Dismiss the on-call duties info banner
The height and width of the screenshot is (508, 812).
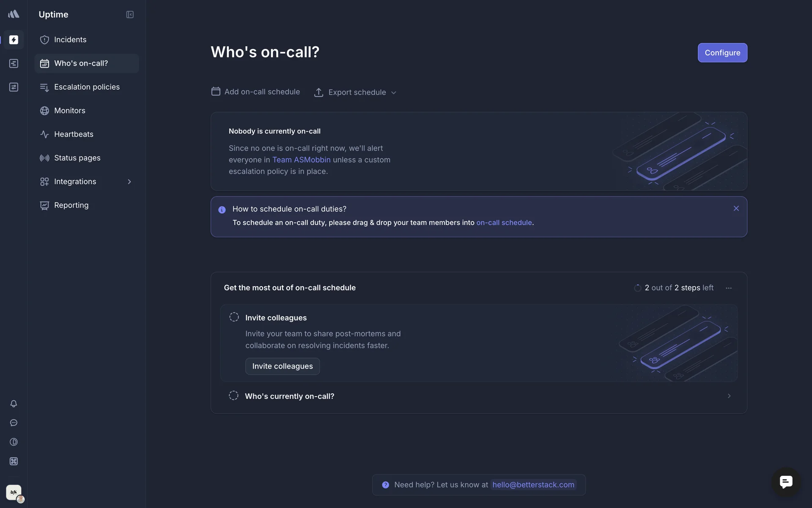click(736, 208)
